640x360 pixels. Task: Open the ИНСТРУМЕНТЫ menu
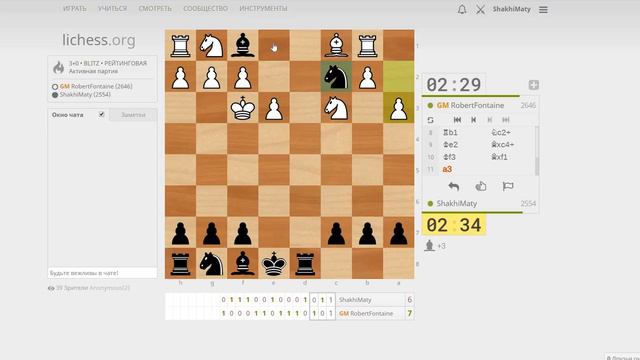coord(263,8)
